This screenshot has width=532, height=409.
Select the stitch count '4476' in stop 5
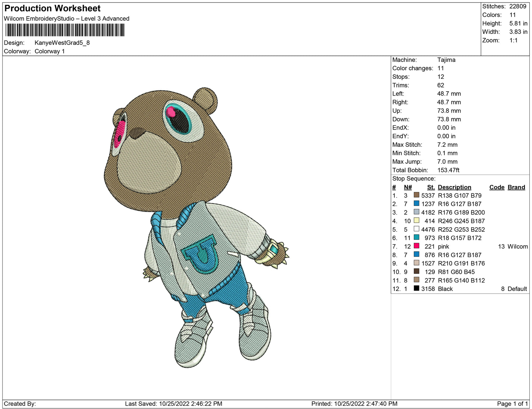(x=428, y=229)
